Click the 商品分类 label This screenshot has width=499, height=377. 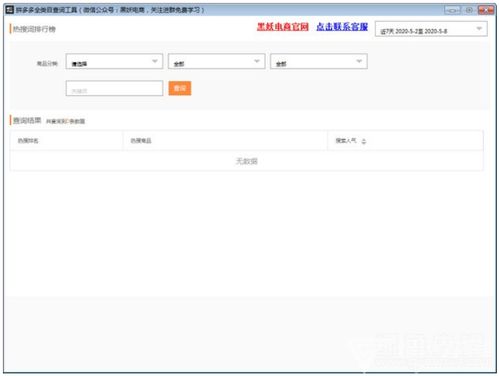coord(47,63)
